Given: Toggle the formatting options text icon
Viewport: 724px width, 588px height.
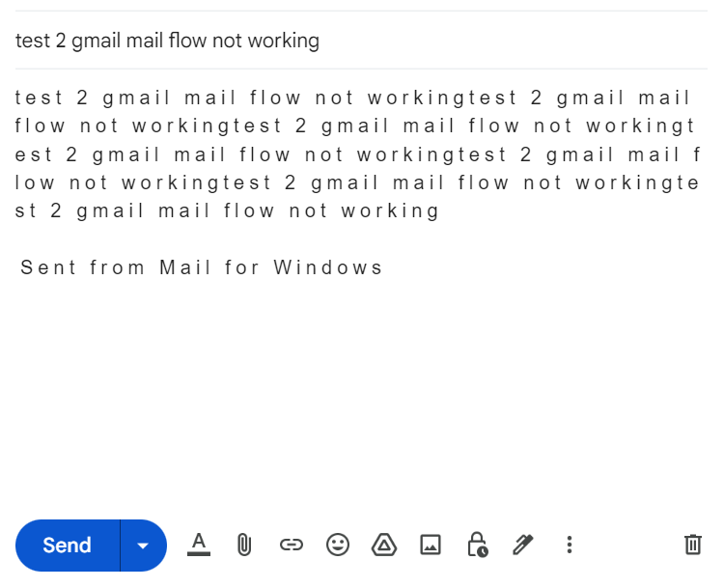Looking at the screenshot, I should pos(199,545).
